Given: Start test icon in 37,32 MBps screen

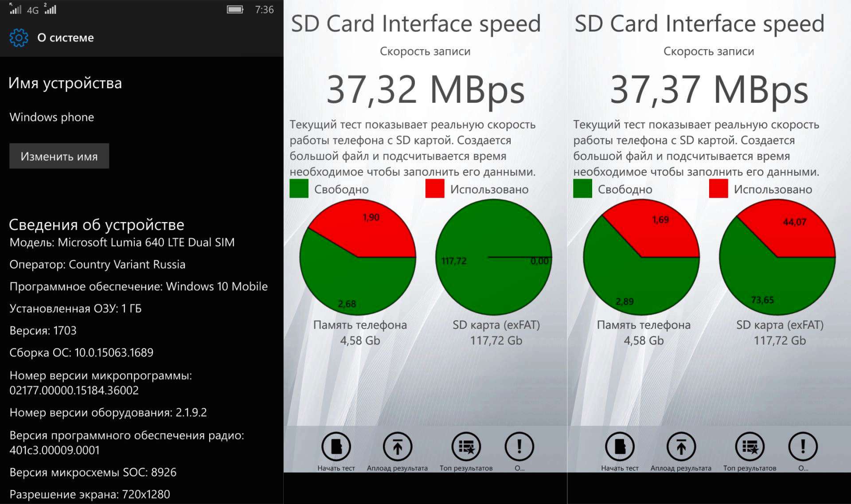Looking at the screenshot, I should tap(336, 447).
